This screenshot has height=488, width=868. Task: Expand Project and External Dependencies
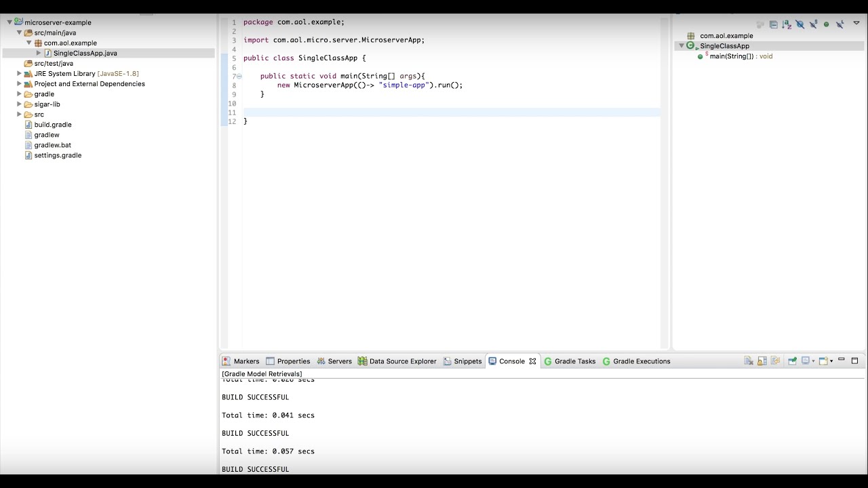[x=20, y=83]
